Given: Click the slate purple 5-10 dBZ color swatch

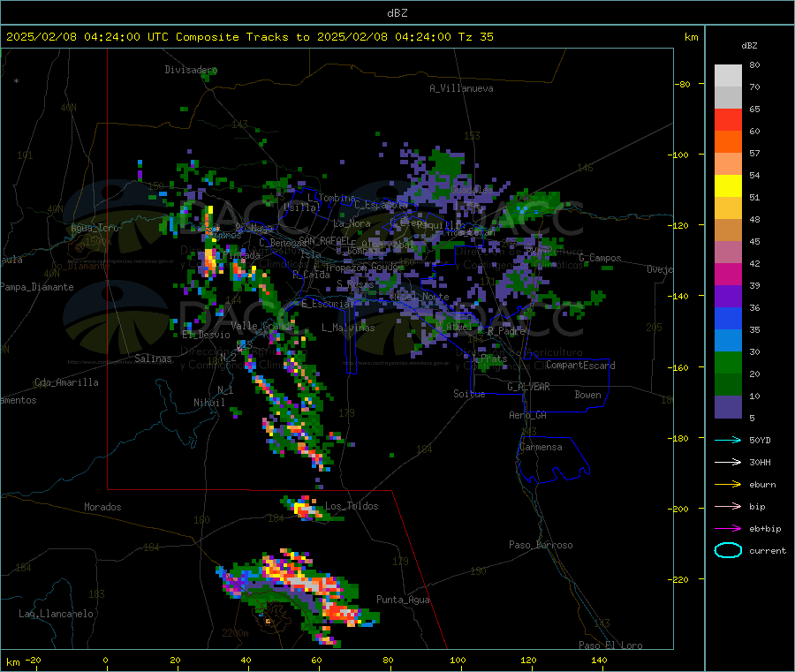Looking at the screenshot, I should [728, 407].
